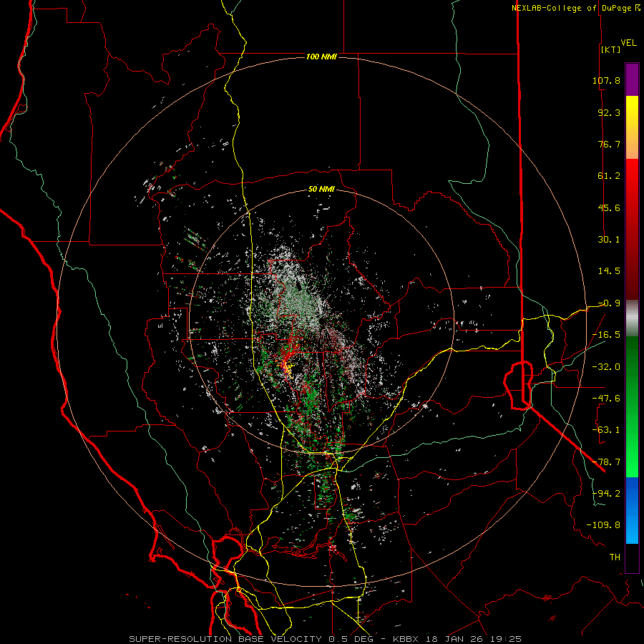
Task: Click the yellow high-velocity pixel cluster near radar center
Action: 288,367
